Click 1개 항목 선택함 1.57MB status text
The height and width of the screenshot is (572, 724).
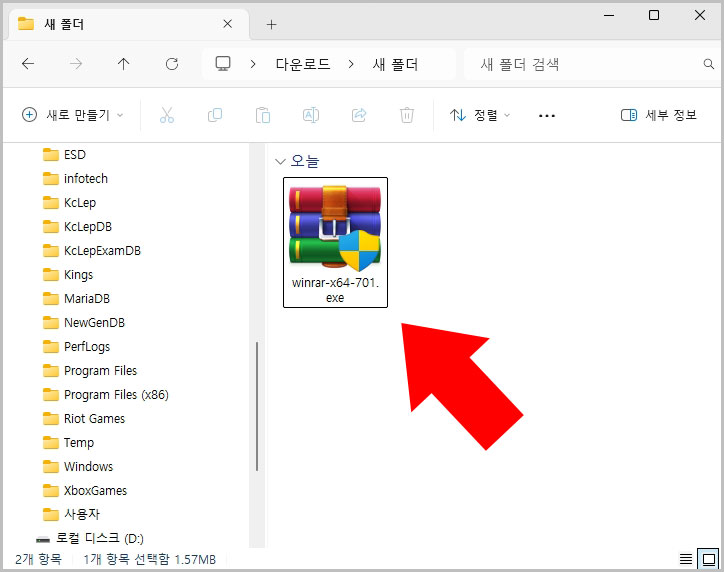(x=150, y=560)
